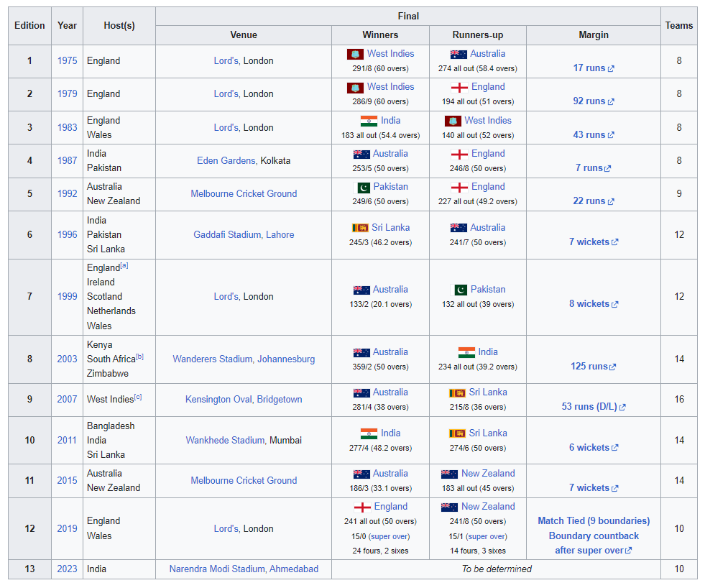Open the 1983 year link
The height and width of the screenshot is (588, 705).
[x=67, y=127]
